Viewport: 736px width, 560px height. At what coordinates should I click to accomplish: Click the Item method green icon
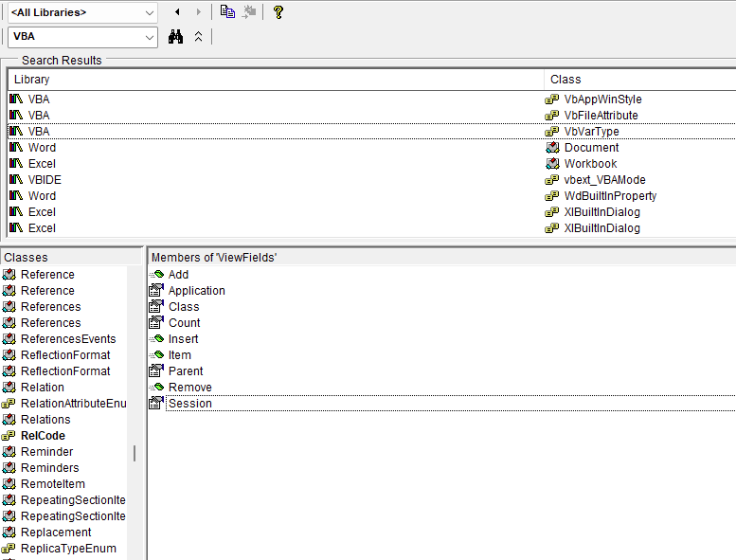coord(156,355)
